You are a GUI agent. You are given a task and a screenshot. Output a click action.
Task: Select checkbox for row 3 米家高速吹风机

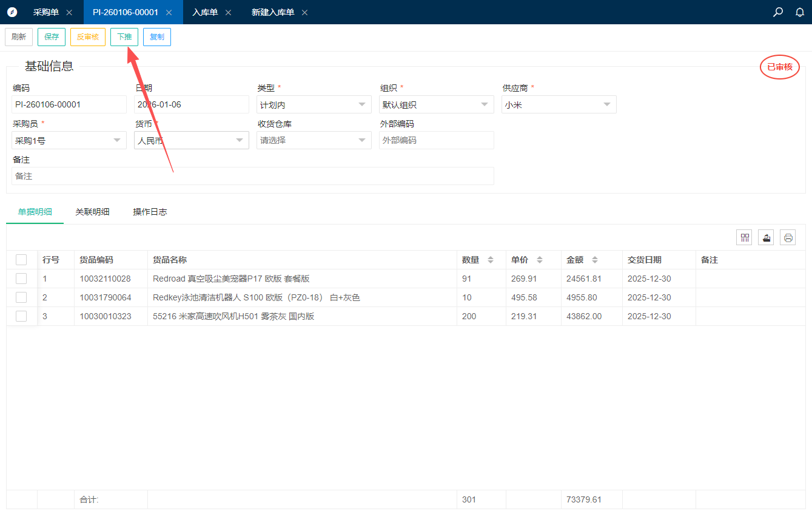tap(21, 316)
